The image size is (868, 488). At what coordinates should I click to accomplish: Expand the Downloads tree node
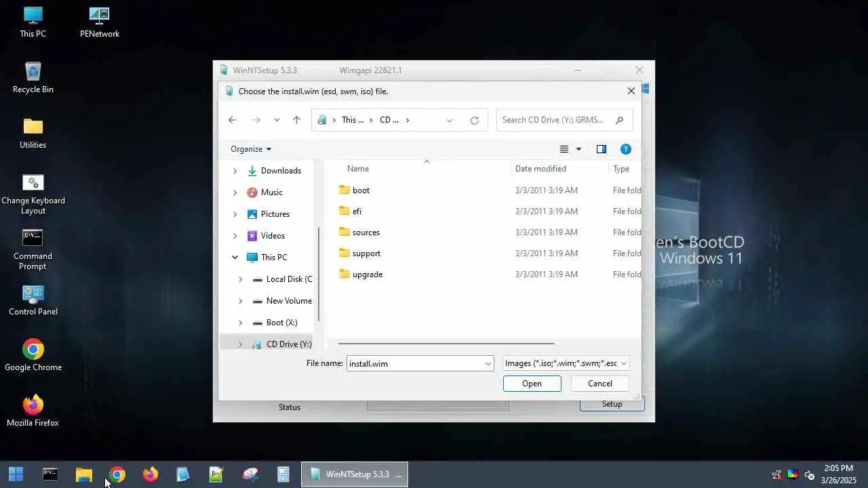click(235, 171)
